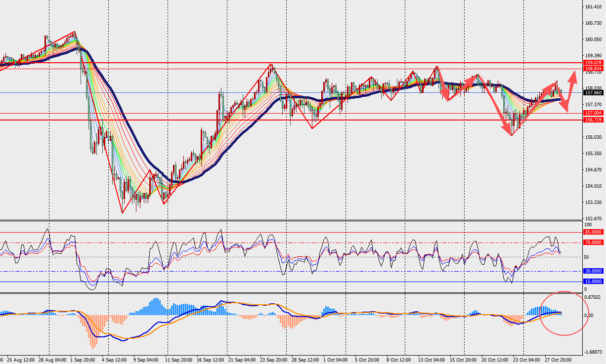
Task: Click the 16 Sep 12:00 time axis label
Action: click(x=210, y=360)
